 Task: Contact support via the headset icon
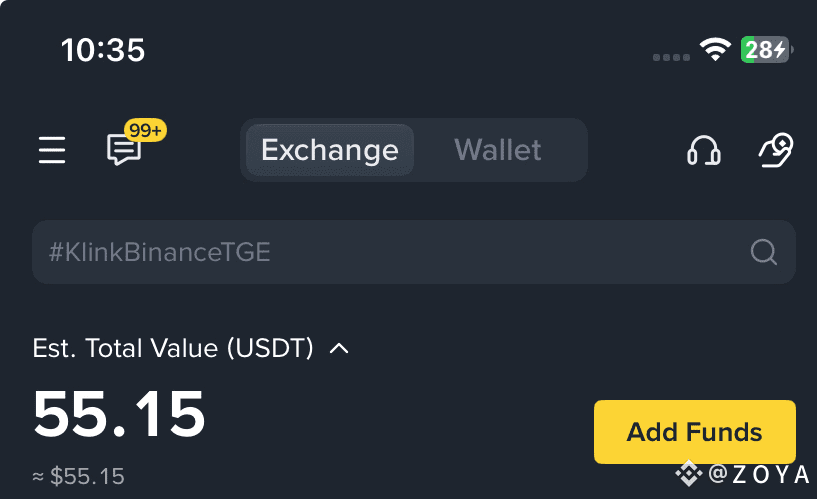[704, 151]
